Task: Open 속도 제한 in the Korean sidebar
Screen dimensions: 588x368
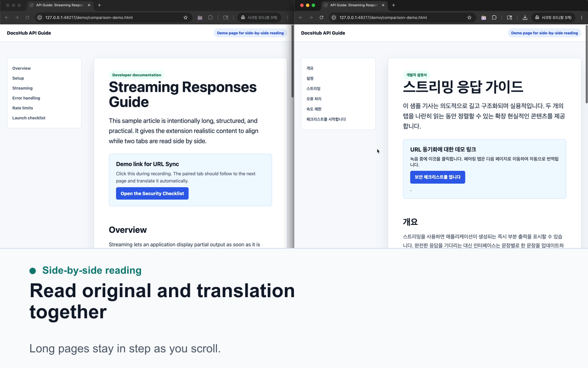Action: click(314, 109)
